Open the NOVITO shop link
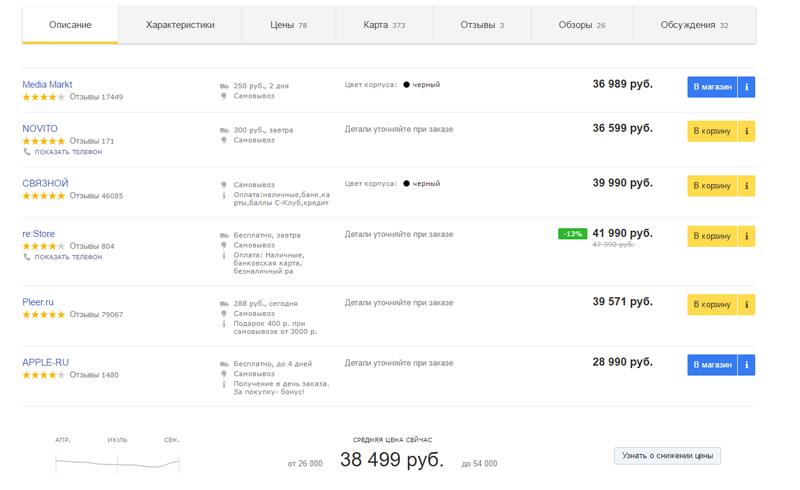Image resolution: width=800 pixels, height=490 pixels. click(x=40, y=129)
